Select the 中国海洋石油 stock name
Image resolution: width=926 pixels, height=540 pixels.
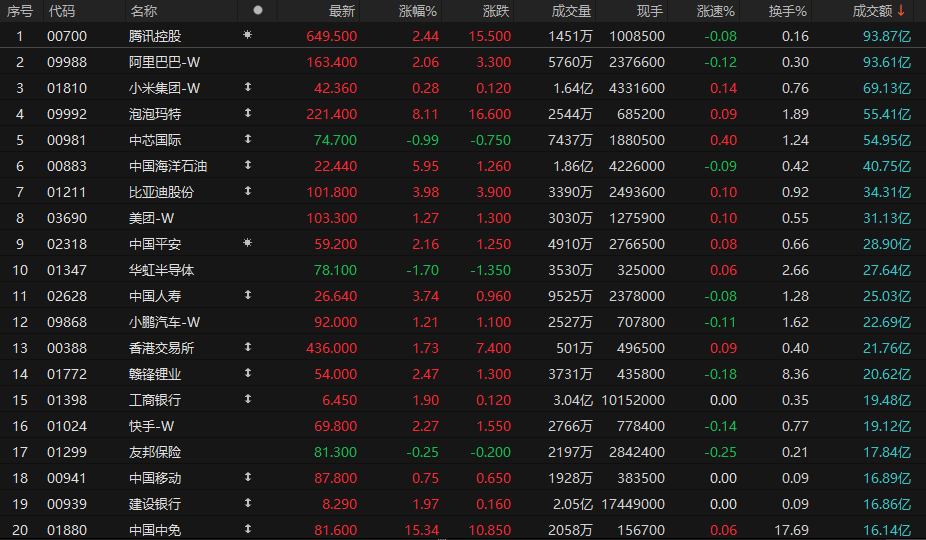168,166
